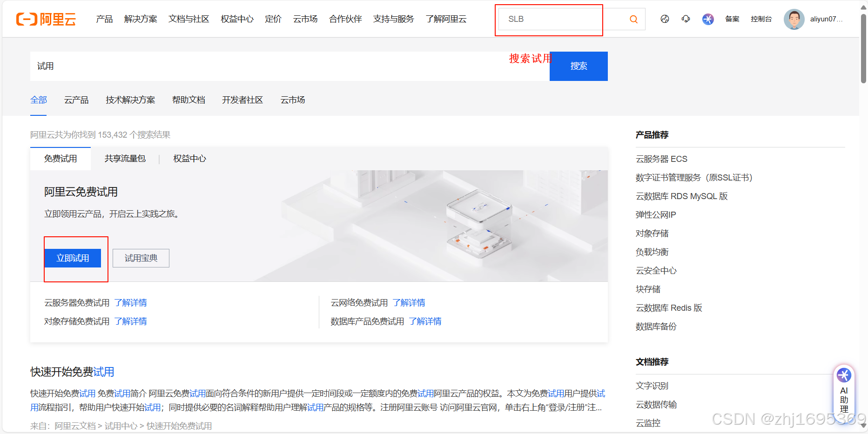Screen dimensions: 868x434
Task: Click the scrollbar down arrow
Action: 863,426
